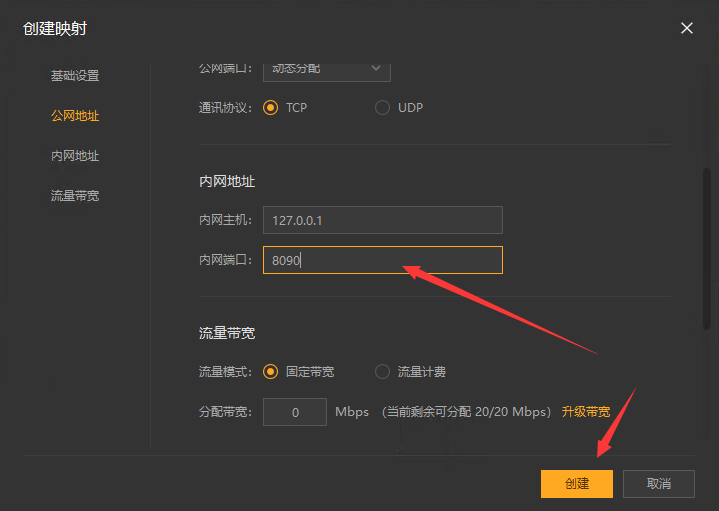Close the 创建映射 dialog with the X
719x511 pixels.
pyautogui.click(x=686, y=28)
